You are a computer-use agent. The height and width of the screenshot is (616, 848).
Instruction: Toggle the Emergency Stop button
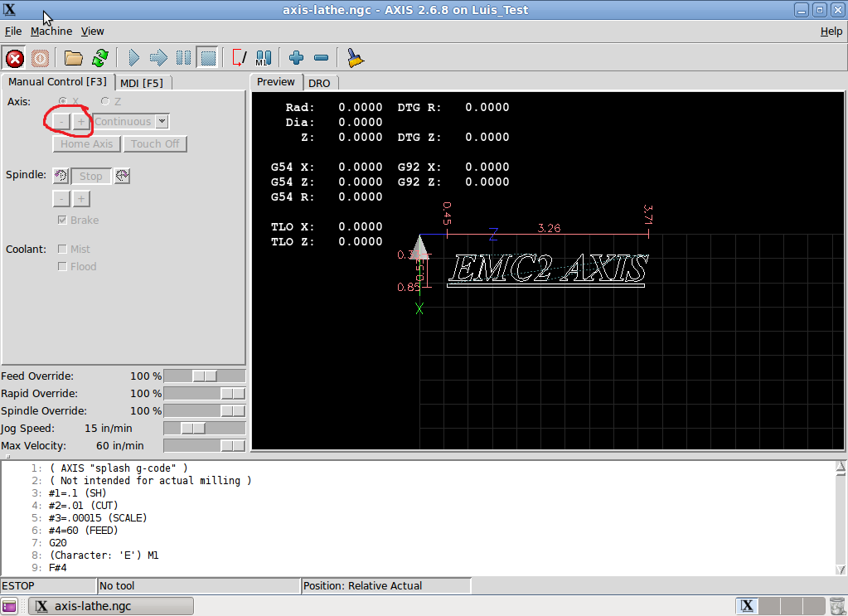[x=15, y=58]
